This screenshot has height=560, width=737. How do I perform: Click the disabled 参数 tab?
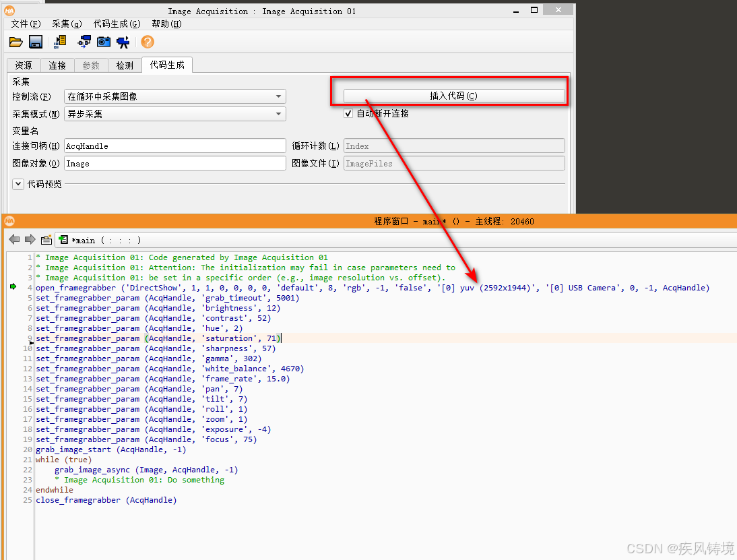pyautogui.click(x=91, y=65)
